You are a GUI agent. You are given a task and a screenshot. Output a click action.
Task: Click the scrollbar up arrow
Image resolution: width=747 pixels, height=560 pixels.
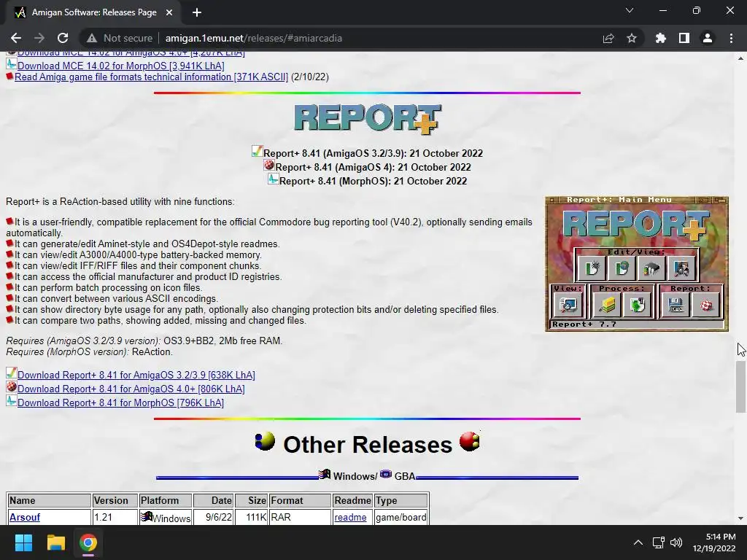coord(741,58)
